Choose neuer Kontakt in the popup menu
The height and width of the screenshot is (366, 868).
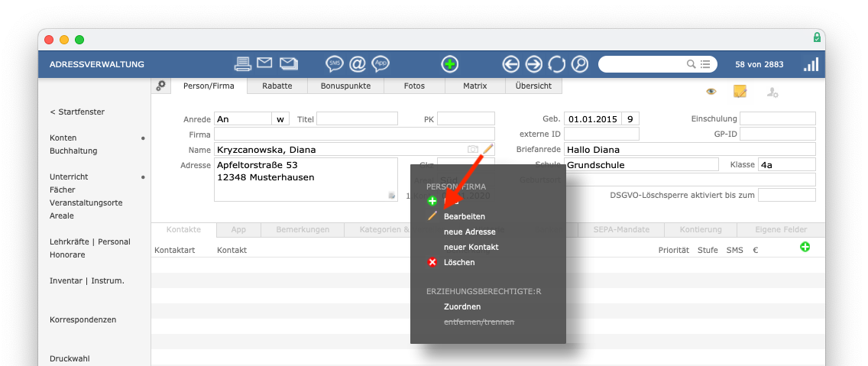click(471, 247)
